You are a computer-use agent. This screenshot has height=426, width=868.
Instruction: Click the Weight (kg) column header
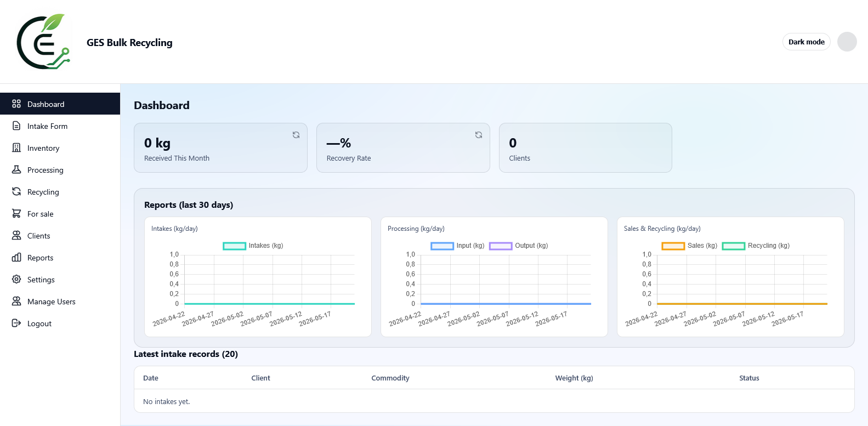coord(574,378)
